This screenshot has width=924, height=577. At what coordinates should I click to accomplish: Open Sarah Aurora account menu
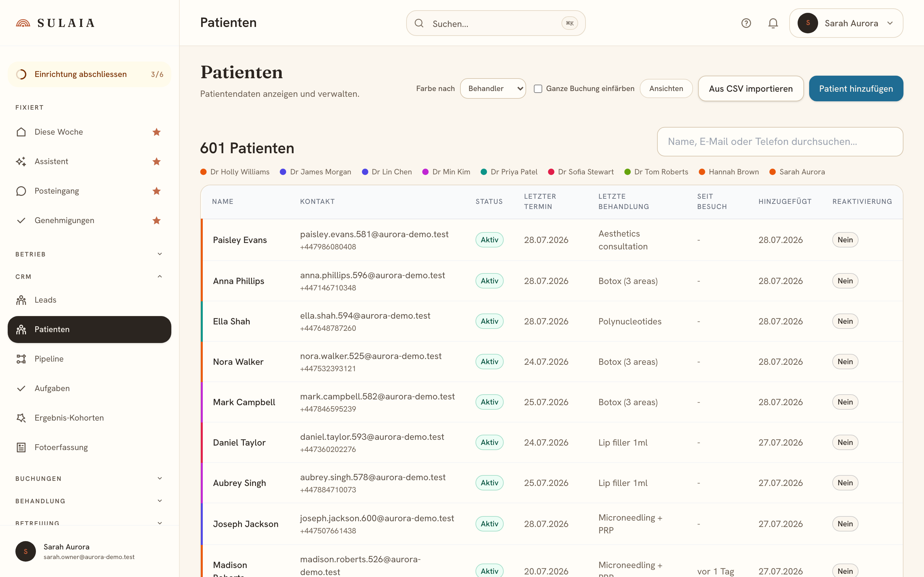click(846, 23)
